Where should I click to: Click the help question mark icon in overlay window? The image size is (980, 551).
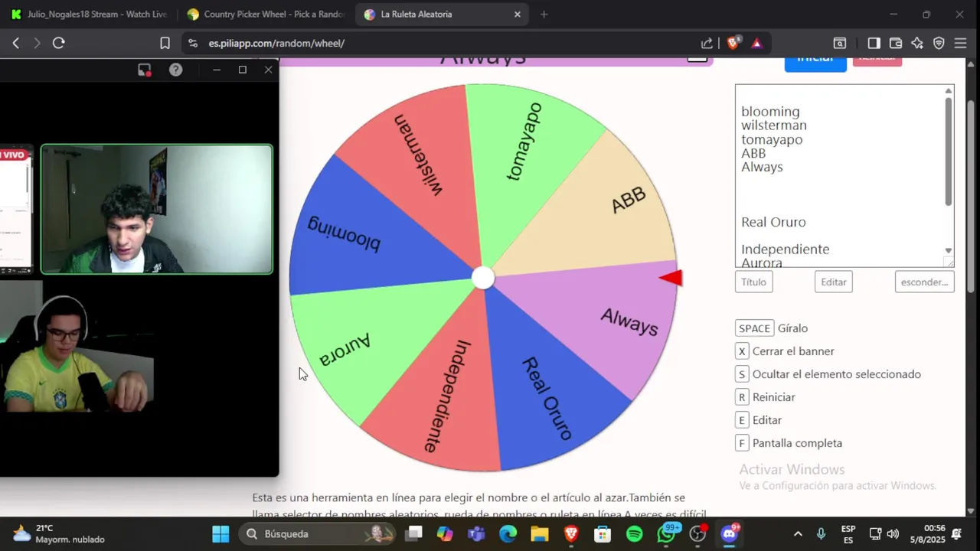pos(175,70)
